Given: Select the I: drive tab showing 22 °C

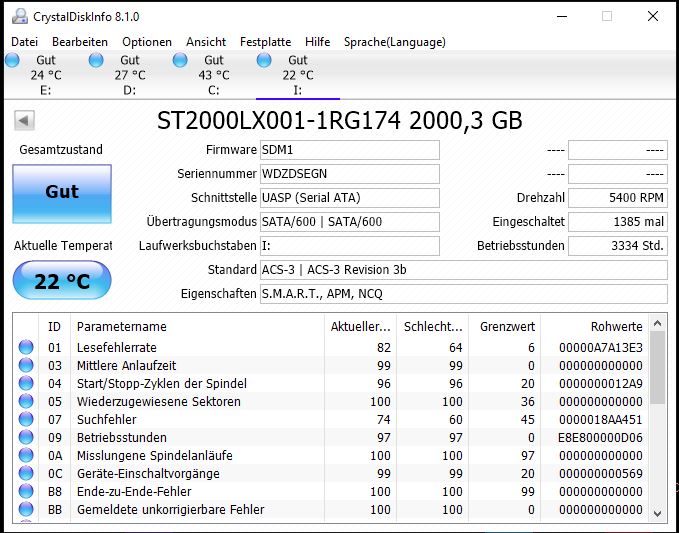Looking at the screenshot, I should [298, 75].
